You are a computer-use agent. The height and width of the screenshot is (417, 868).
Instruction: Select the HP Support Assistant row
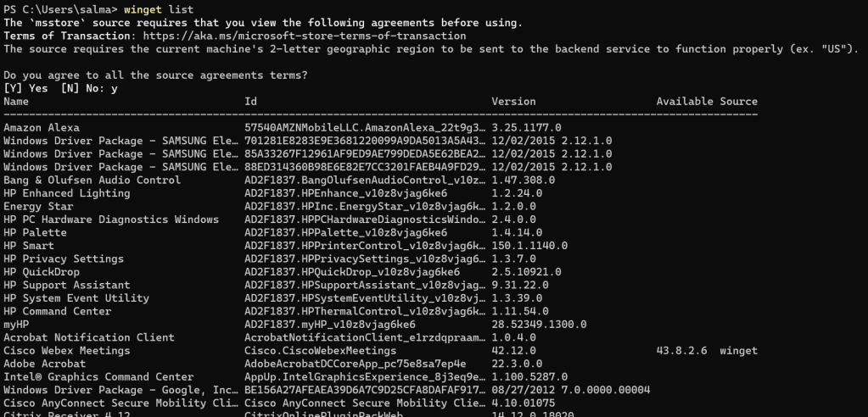pyautogui.click(x=66, y=285)
